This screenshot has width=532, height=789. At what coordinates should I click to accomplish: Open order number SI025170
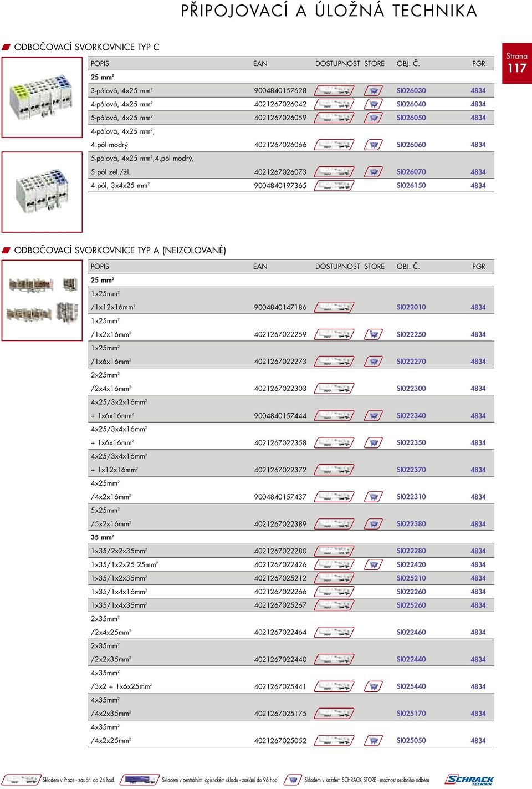[x=411, y=714]
